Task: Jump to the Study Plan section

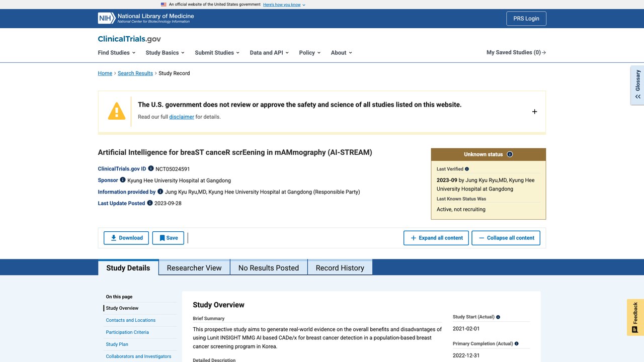Action: click(117, 344)
